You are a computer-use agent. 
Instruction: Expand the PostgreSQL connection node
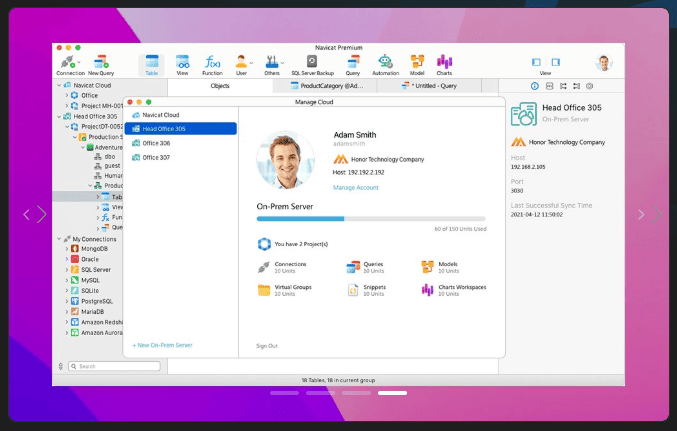(66, 301)
